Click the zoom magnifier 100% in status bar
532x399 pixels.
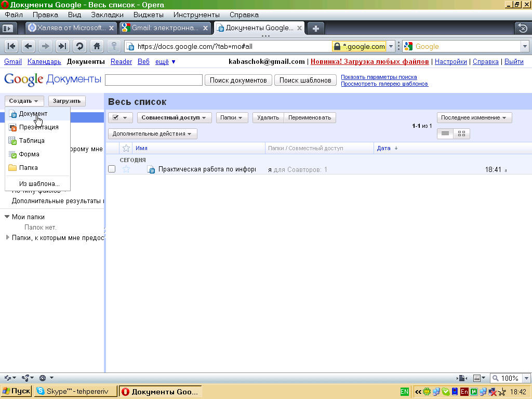[x=495, y=378]
